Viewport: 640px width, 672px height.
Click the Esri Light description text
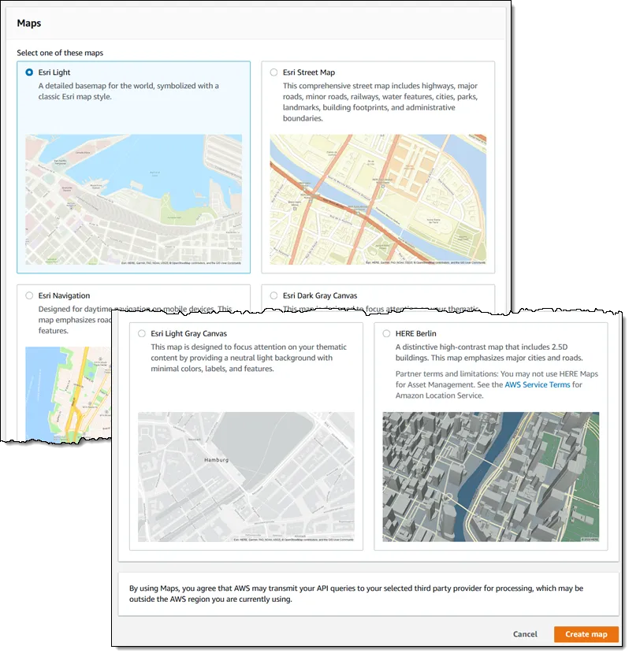tap(128, 91)
